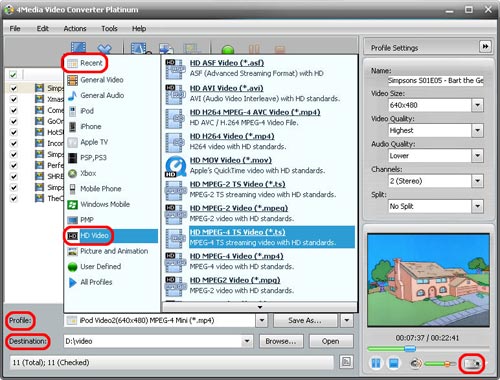
Task: Pause preview playback with the blue button
Action: 376,363
